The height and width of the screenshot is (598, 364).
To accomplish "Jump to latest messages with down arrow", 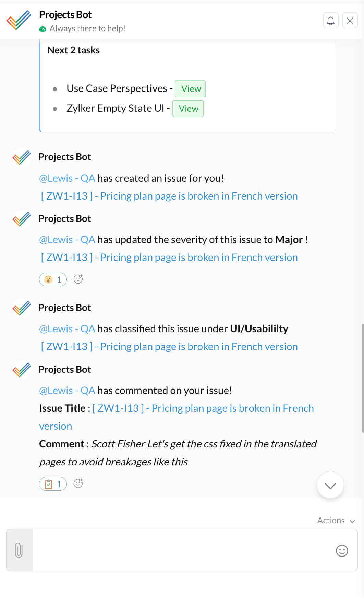I will (330, 485).
